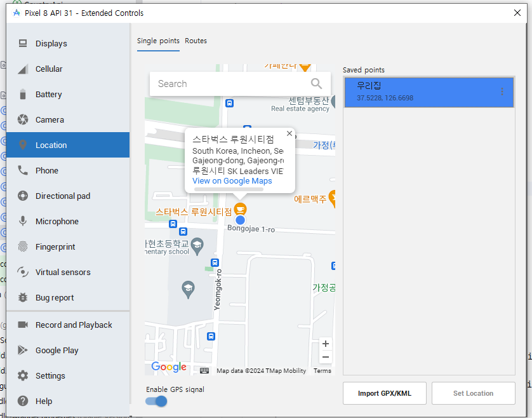This screenshot has width=532, height=418.
Task: Click the Cellular signal icon
Action: 23,69
